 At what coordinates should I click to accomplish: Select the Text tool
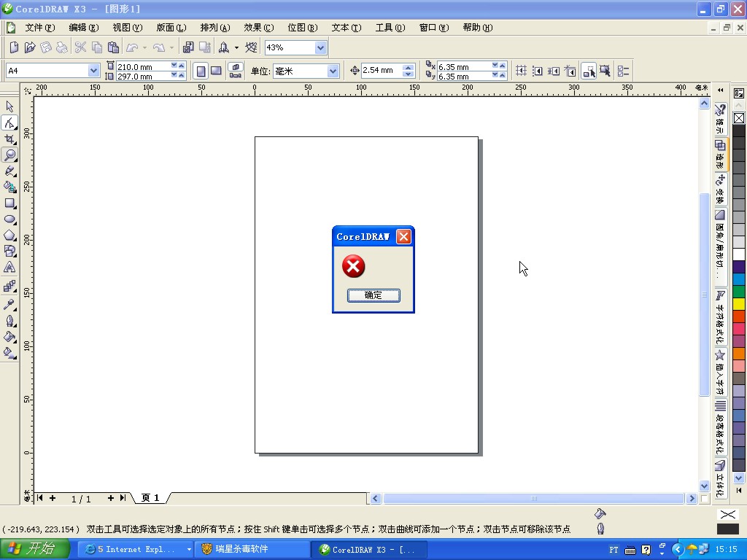[10, 268]
